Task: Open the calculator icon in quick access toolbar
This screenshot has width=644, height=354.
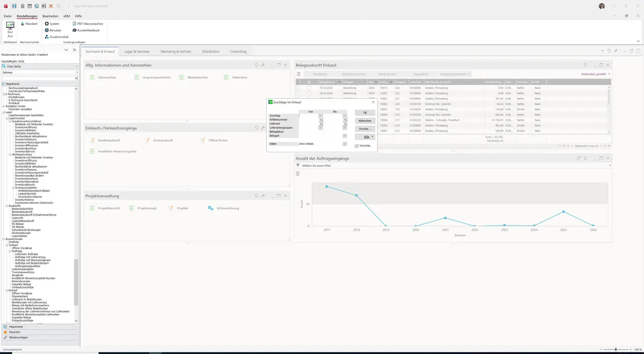Action: [x=23, y=6]
